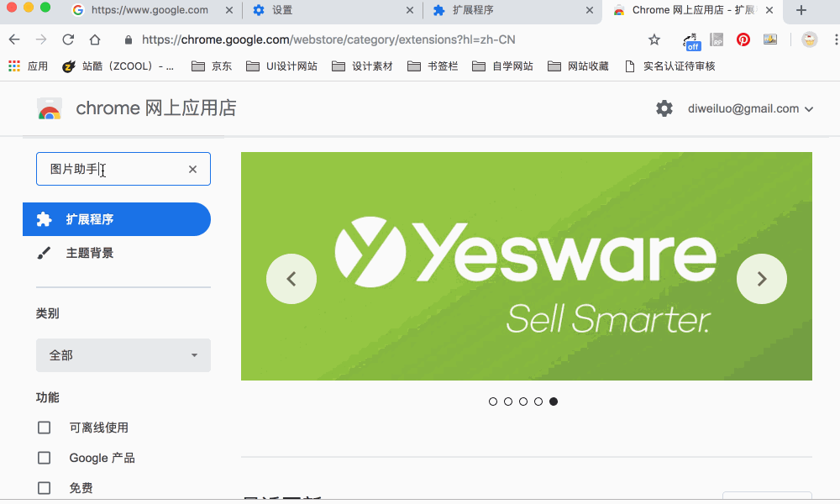Open the Axure RP extension icon
This screenshot has height=504, width=840.
click(x=717, y=39)
